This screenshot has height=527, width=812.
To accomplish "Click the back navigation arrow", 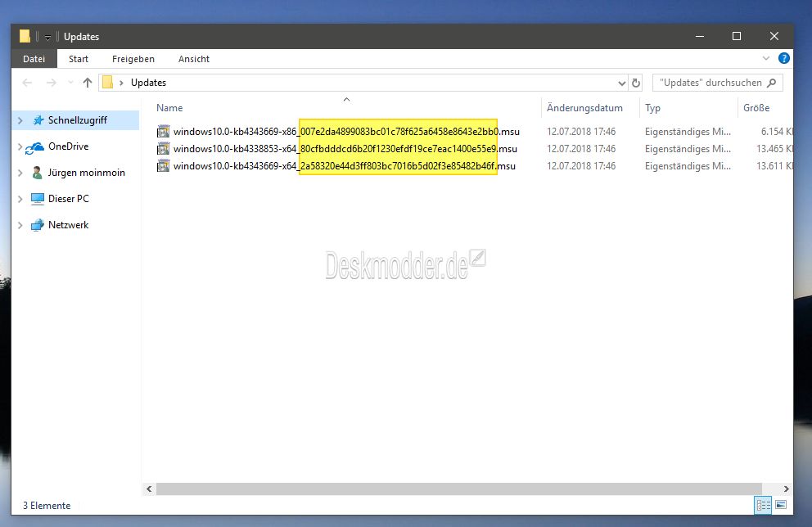I will pos(28,83).
